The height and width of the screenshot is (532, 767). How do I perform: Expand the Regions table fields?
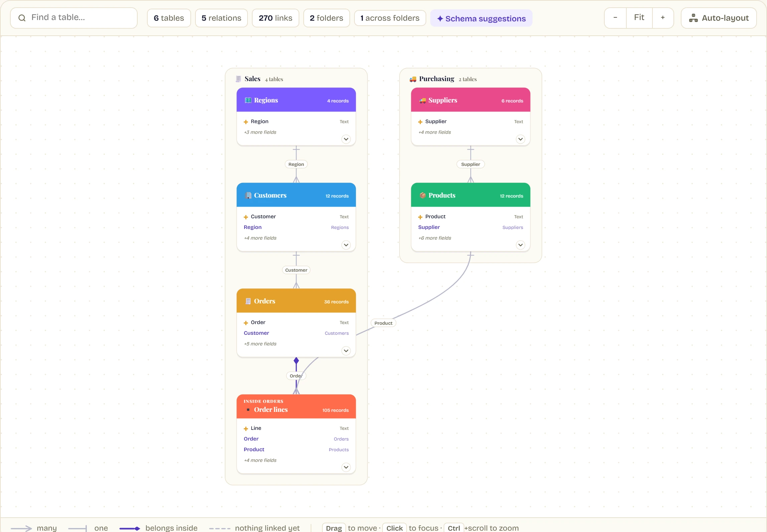pyautogui.click(x=346, y=139)
